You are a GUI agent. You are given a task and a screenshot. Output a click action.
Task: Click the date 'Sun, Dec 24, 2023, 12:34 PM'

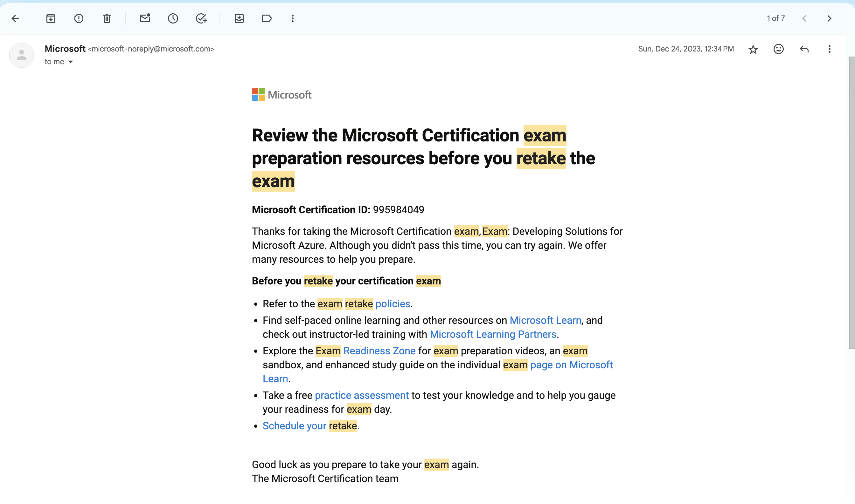click(x=686, y=49)
